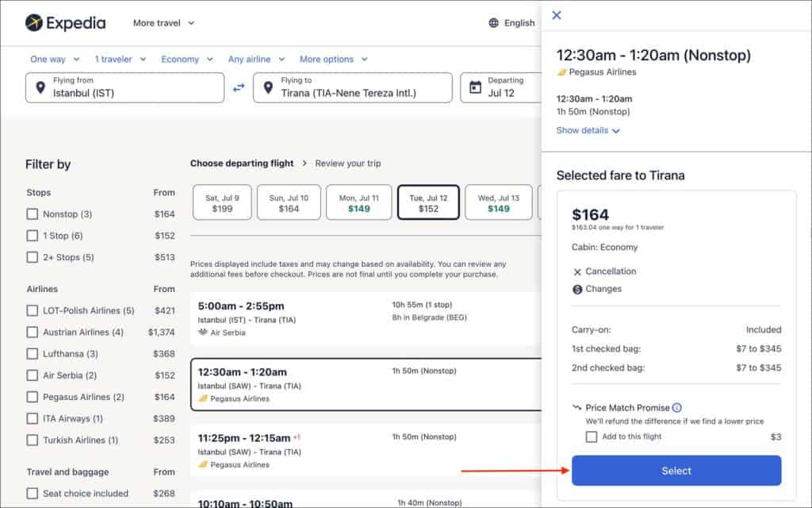Click the globe language icon
Viewport: 812px width, 508px height.
[x=493, y=23]
